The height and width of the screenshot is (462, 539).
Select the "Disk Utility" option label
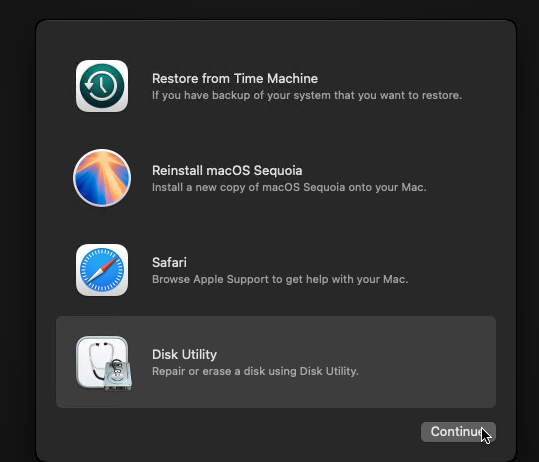pyautogui.click(x=184, y=354)
